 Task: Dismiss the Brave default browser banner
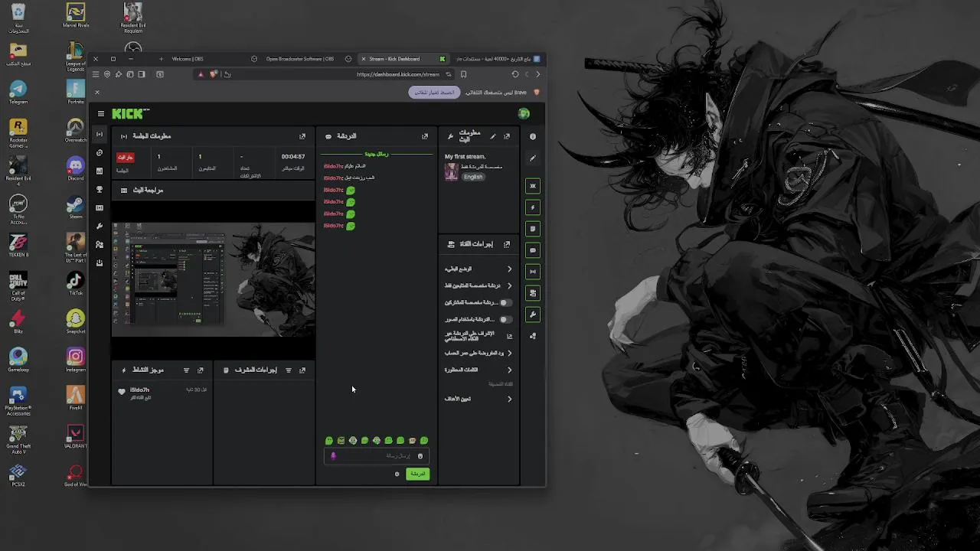(97, 93)
